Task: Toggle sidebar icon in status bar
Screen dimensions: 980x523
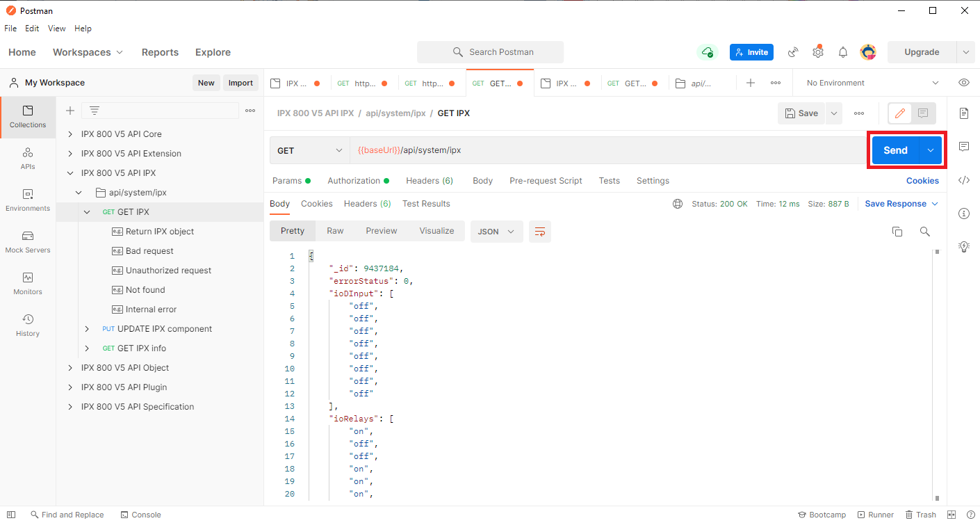Action: 11,515
